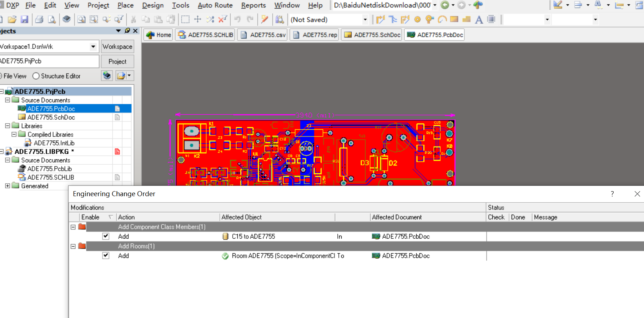Click the Zoom Area icon
The image size is (644, 318).
tap(94, 19)
